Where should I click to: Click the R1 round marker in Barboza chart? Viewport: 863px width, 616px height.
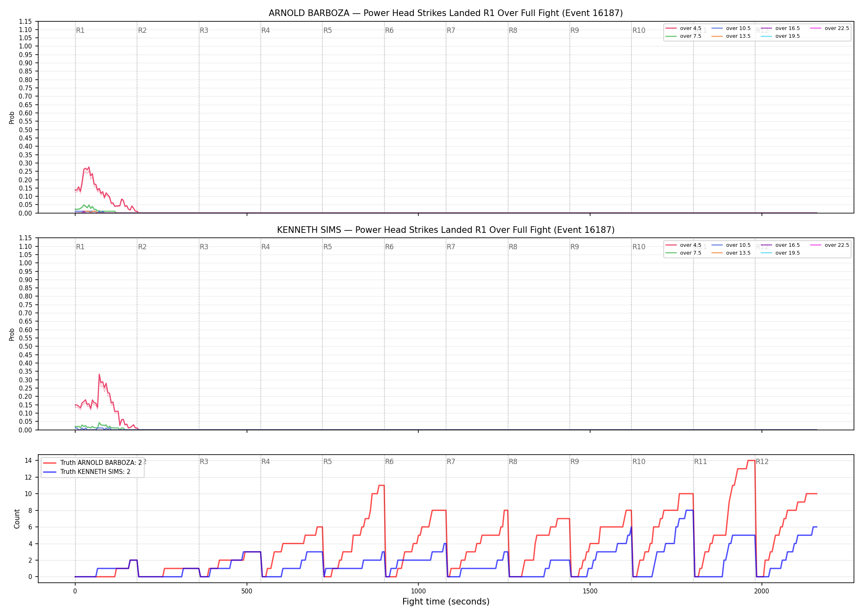(x=80, y=30)
